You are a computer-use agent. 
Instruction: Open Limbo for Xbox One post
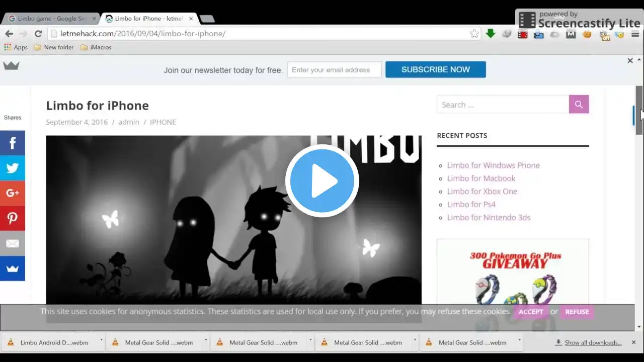[482, 191]
